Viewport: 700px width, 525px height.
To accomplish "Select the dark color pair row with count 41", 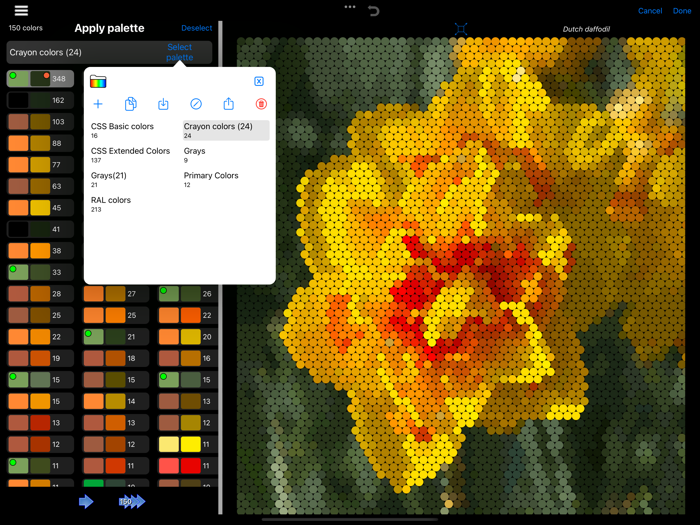I will click(x=40, y=229).
